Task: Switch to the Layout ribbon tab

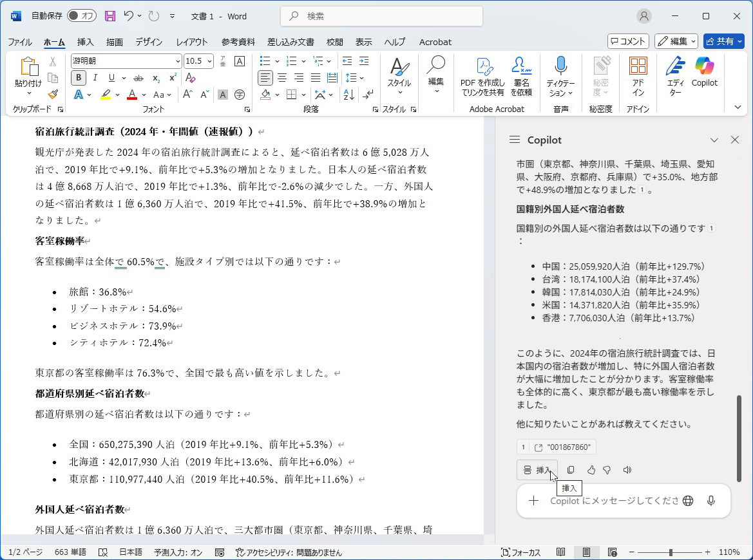Action: tap(191, 42)
